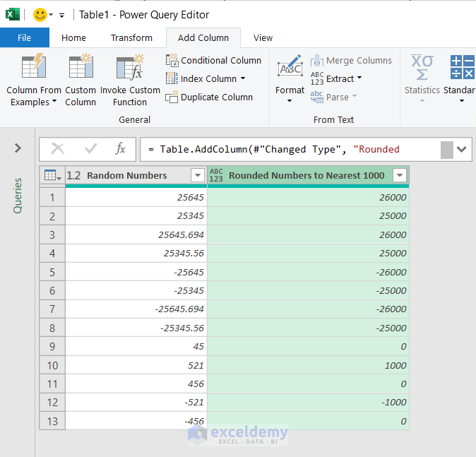Image resolution: width=476 pixels, height=457 pixels.
Task: Open the Custom Column tool
Action: [x=81, y=68]
